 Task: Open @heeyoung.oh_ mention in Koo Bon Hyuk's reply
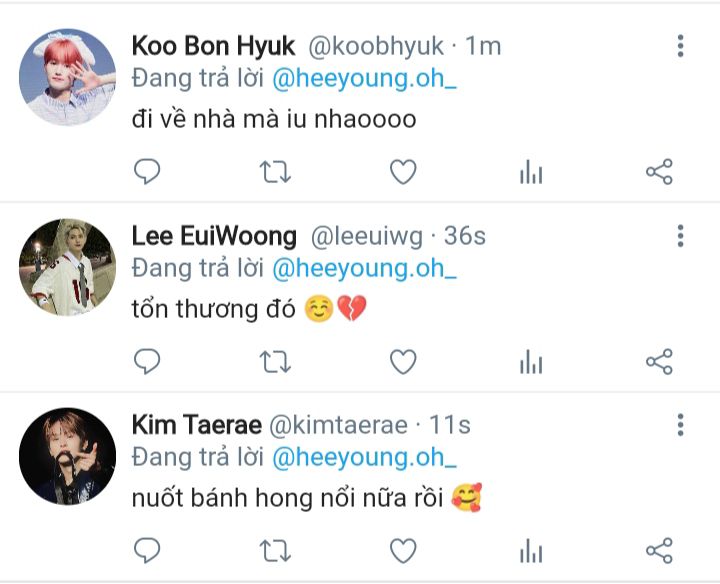click(x=364, y=82)
